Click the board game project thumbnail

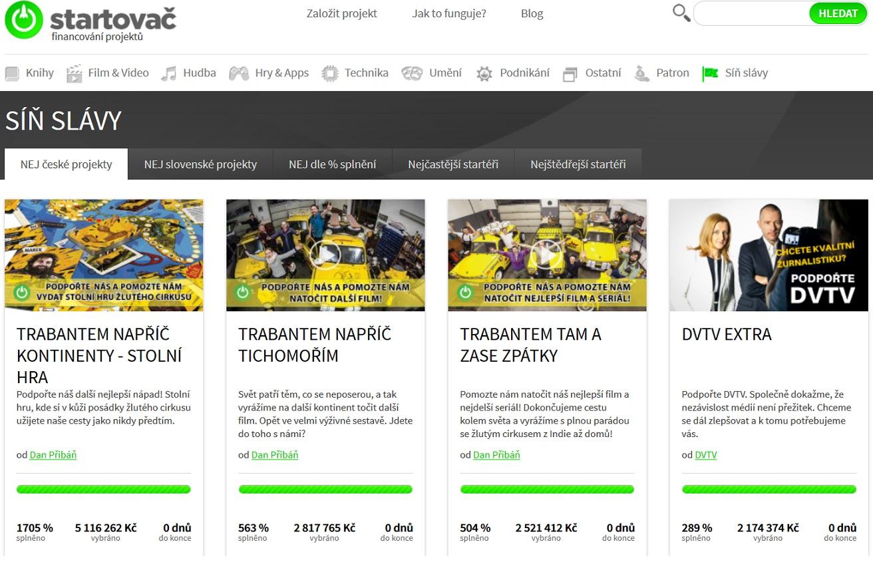[104, 255]
